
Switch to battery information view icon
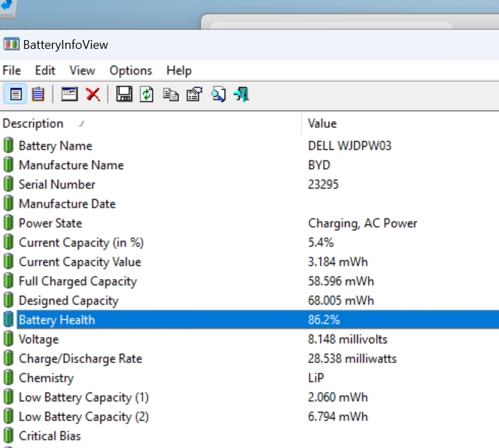[x=15, y=94]
